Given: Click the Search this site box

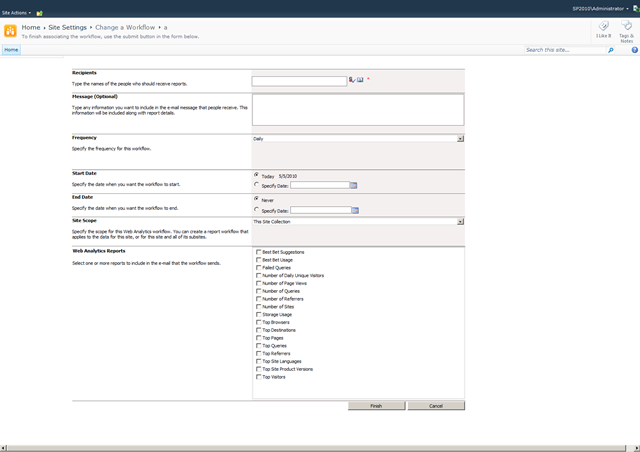Looking at the screenshot, I should point(565,50).
